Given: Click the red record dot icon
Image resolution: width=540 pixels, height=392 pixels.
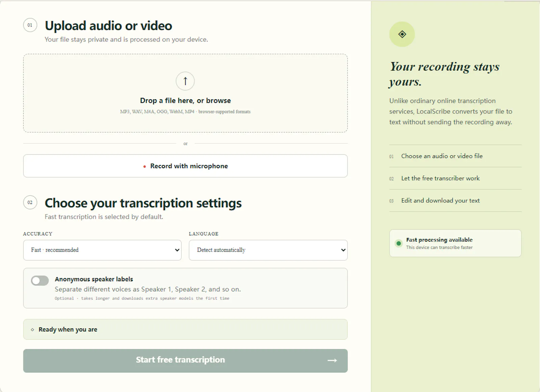Looking at the screenshot, I should click(x=144, y=166).
